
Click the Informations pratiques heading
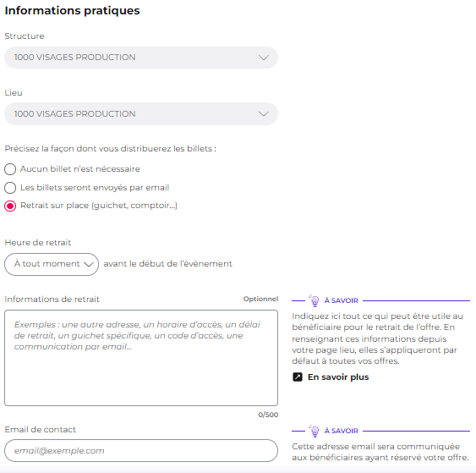coord(72,11)
